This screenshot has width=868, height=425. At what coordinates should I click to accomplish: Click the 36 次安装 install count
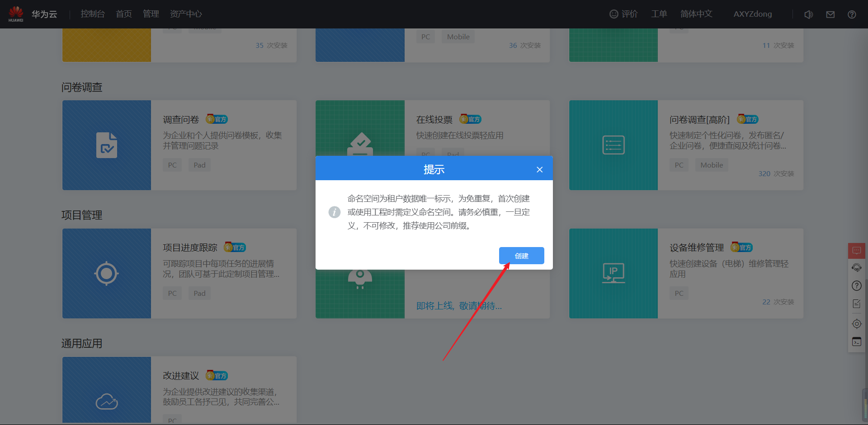(x=525, y=46)
